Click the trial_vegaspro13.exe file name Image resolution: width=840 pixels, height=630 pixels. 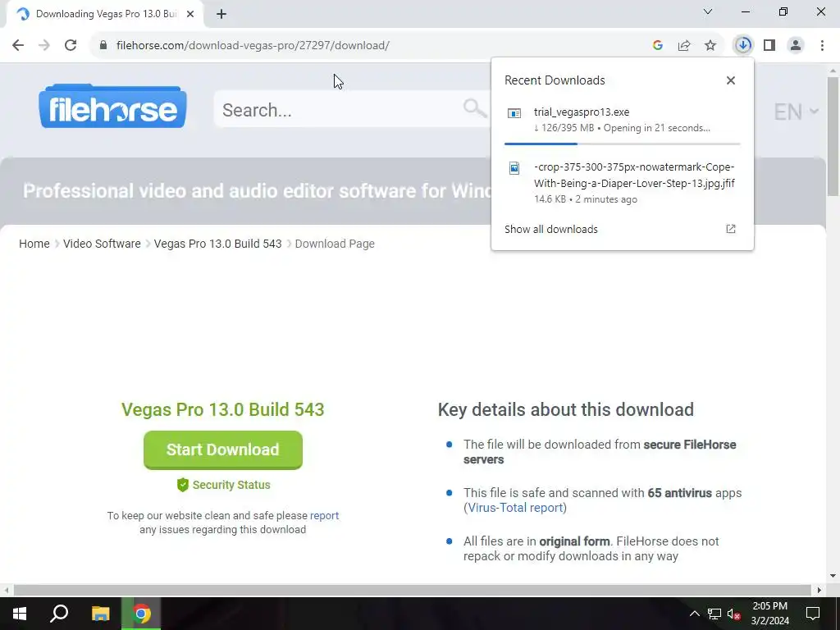pyautogui.click(x=582, y=112)
